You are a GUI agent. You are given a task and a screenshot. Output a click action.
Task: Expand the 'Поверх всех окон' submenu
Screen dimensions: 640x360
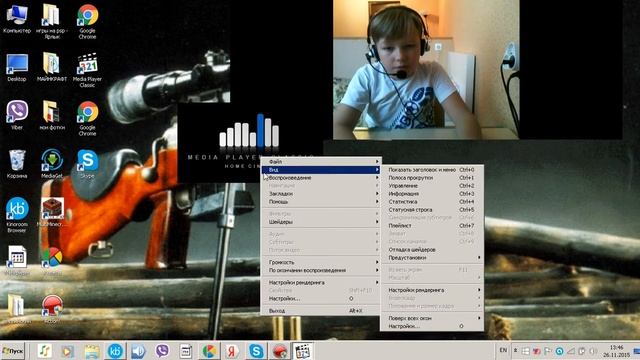point(432,318)
